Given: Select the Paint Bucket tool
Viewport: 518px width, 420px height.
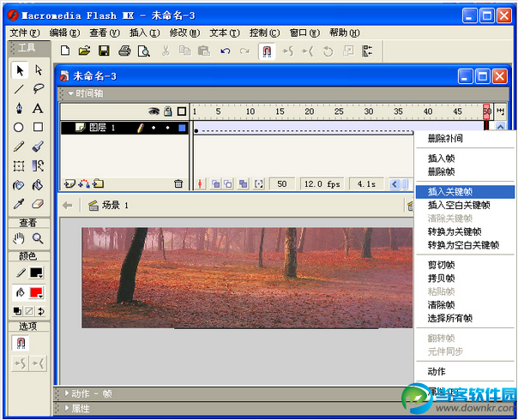Looking at the screenshot, I should coord(38,185).
